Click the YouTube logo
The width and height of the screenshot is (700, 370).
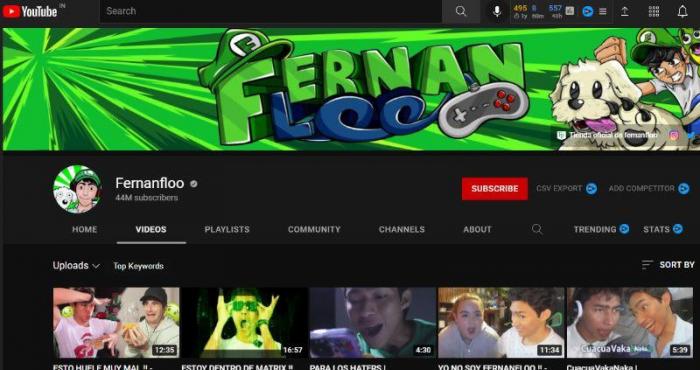tap(30, 11)
